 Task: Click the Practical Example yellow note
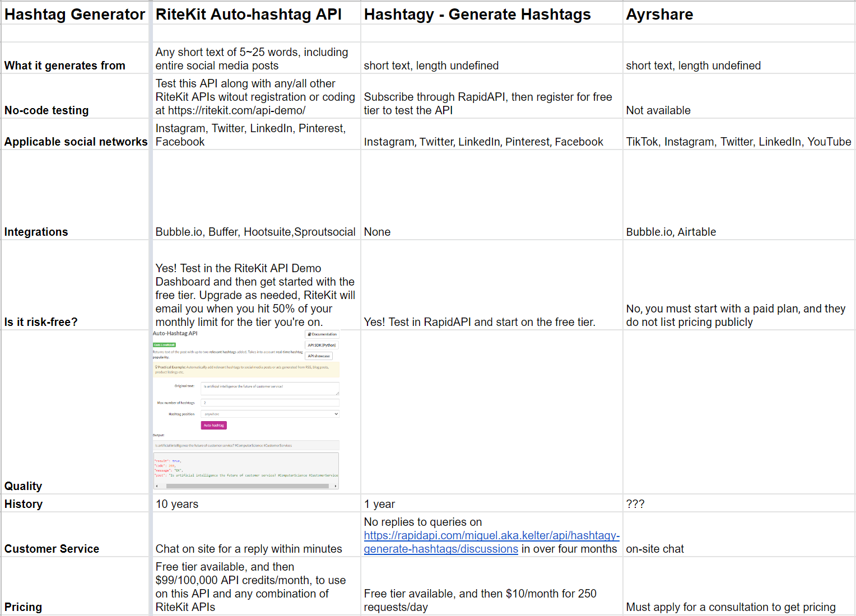(246, 370)
